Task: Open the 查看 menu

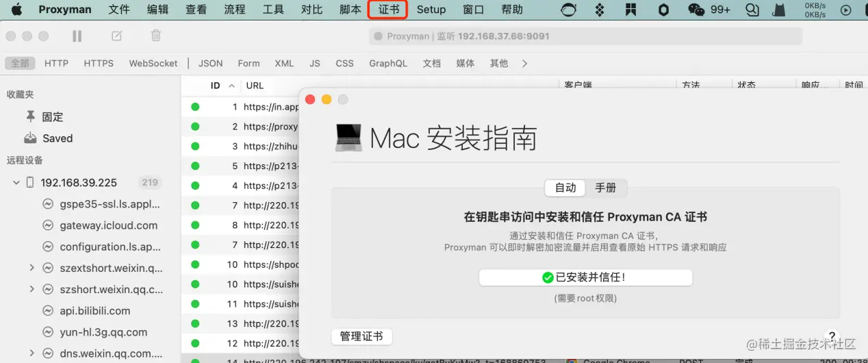Action: (x=196, y=10)
